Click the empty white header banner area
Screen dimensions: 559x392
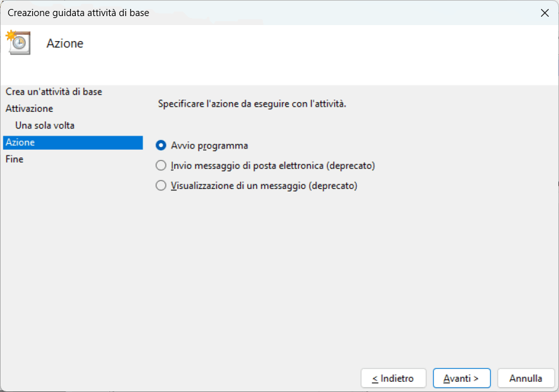pos(321,55)
